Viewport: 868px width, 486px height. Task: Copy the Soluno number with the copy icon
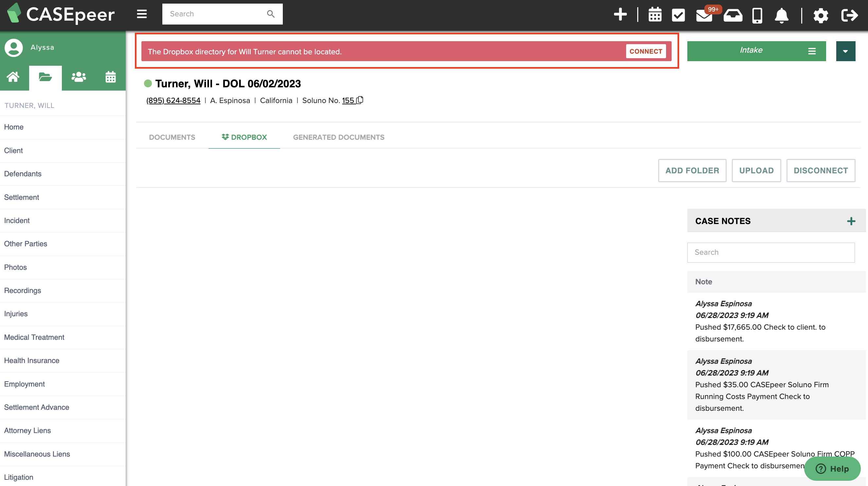(360, 100)
